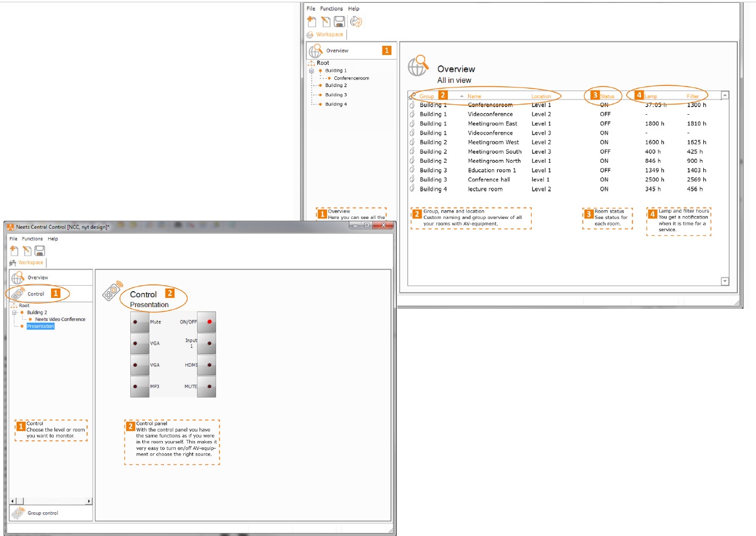Click the globe Overview icon in the Control window sidebar
The width and height of the screenshot is (756, 536).
(18, 278)
